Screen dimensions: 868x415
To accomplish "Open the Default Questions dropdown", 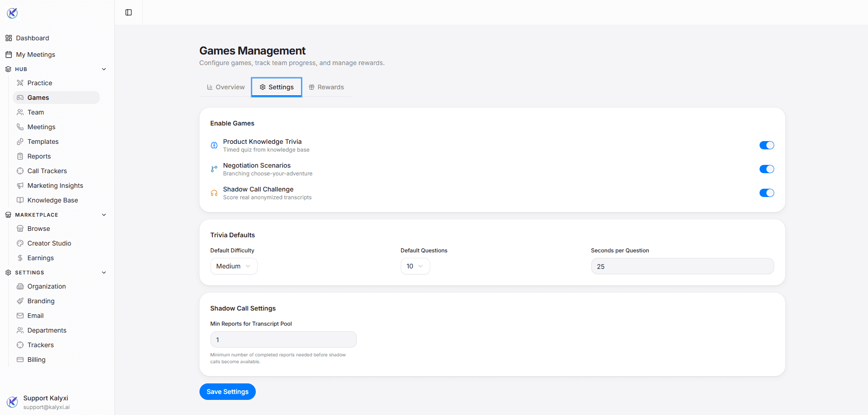I will click(415, 266).
